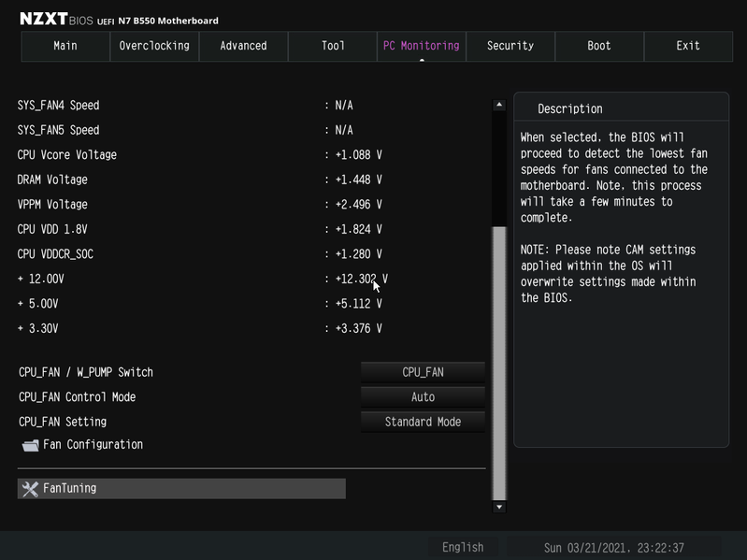Click the scrollbar down arrow
The image size is (747, 560).
[499, 507]
